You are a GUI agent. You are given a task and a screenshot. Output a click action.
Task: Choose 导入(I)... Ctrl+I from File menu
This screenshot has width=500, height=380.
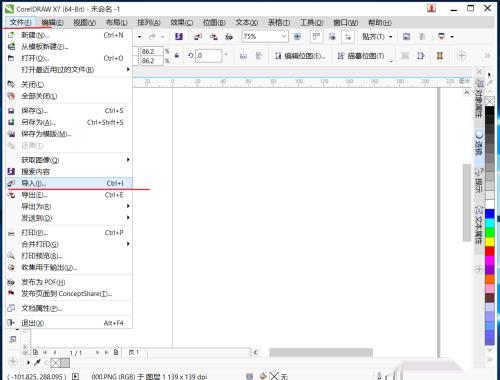point(69,183)
